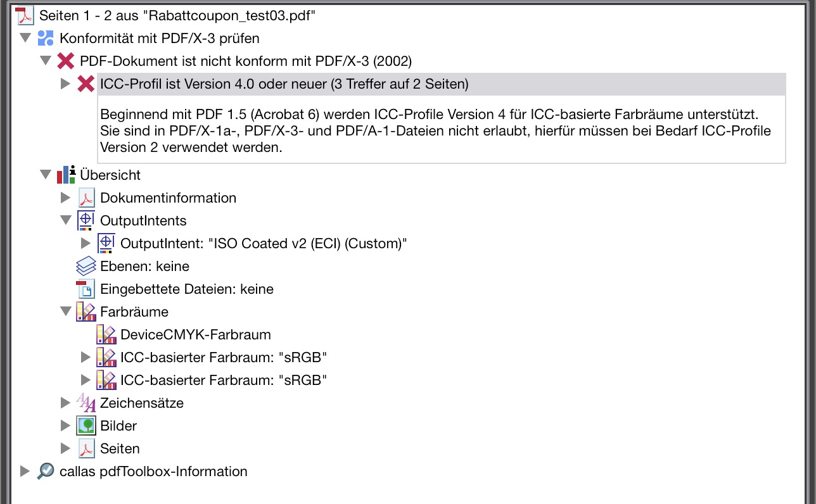Click the red X icon beside "PDF-Dokument ist nicht konform"
Viewport: 816px width, 504px height.
(x=65, y=61)
